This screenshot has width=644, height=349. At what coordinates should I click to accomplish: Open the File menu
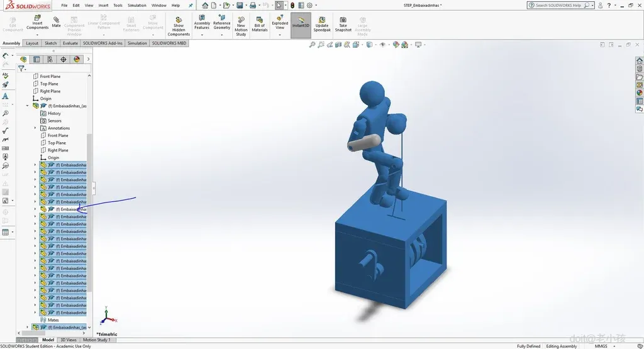[x=64, y=5]
